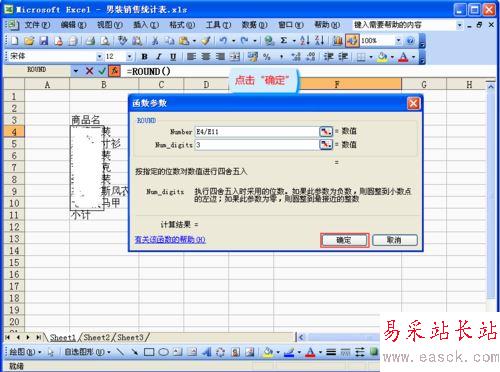Open the 格式 Format menu

[182, 25]
